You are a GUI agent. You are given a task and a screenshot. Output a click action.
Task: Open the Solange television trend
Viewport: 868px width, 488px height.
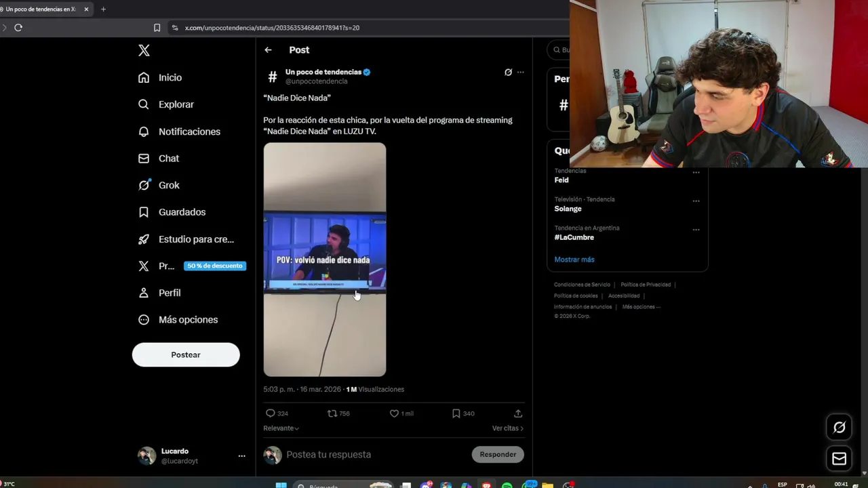click(568, 209)
